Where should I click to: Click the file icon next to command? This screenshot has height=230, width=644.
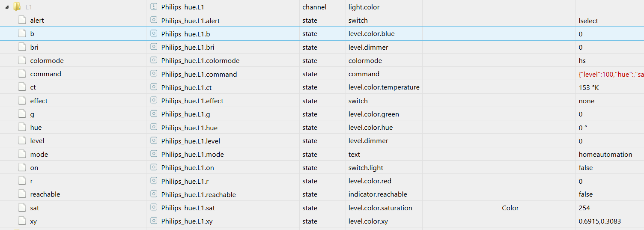coord(22,74)
